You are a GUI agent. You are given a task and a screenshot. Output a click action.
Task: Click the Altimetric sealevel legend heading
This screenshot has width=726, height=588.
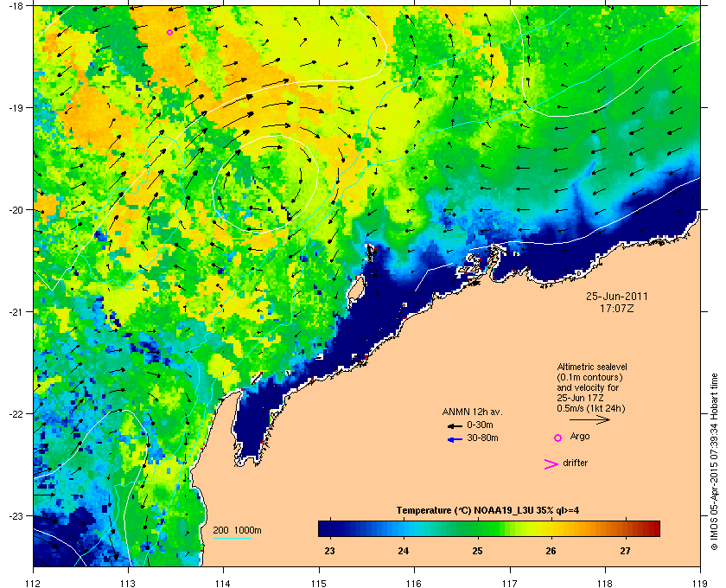(592, 367)
